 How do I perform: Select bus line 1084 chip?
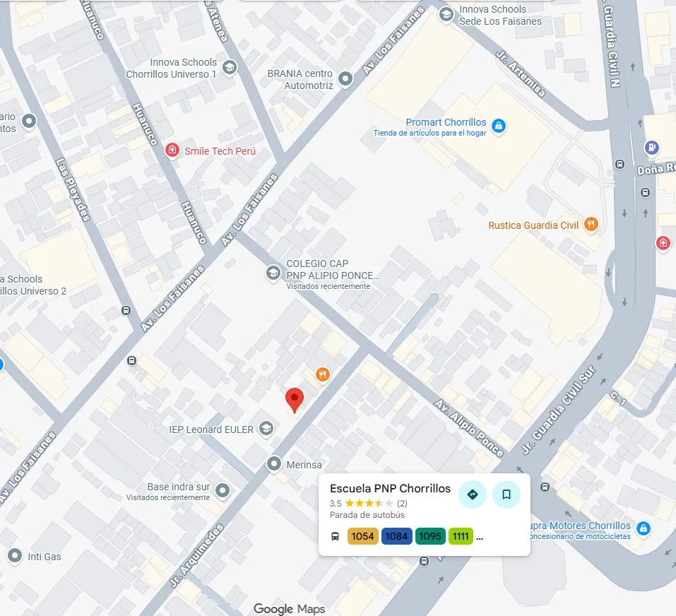point(397,536)
